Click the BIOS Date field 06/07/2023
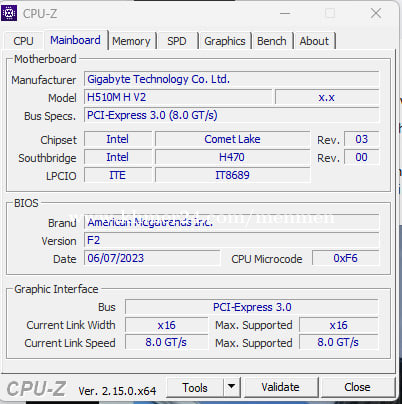Screen dimensions: 402x404 click(x=152, y=258)
